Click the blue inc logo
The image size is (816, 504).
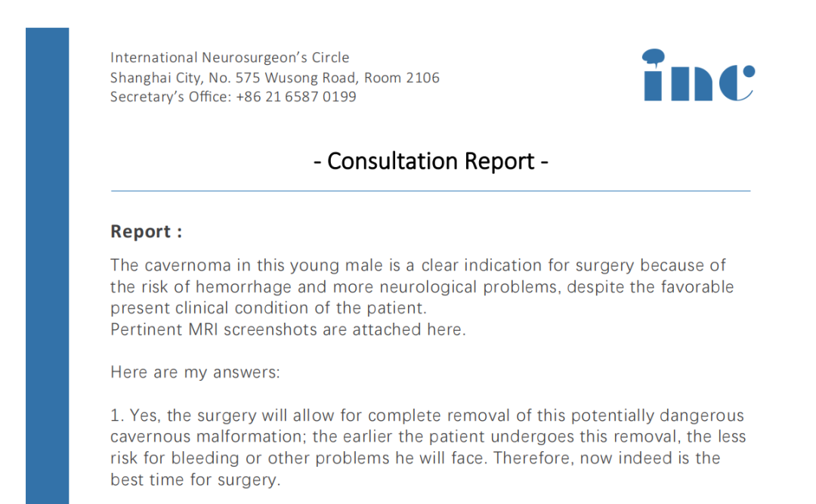[x=698, y=76]
